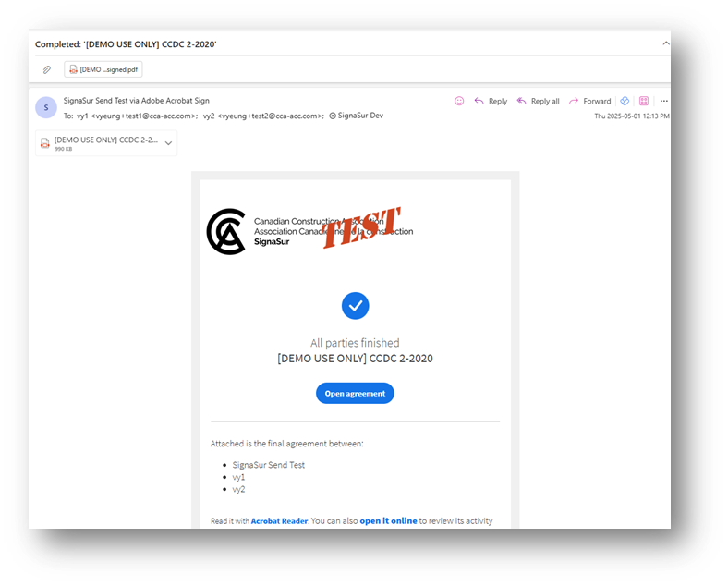The image size is (728, 586).
Task: Open the [DEMO ...signed.pdf attachment chip
Action: click(103, 69)
